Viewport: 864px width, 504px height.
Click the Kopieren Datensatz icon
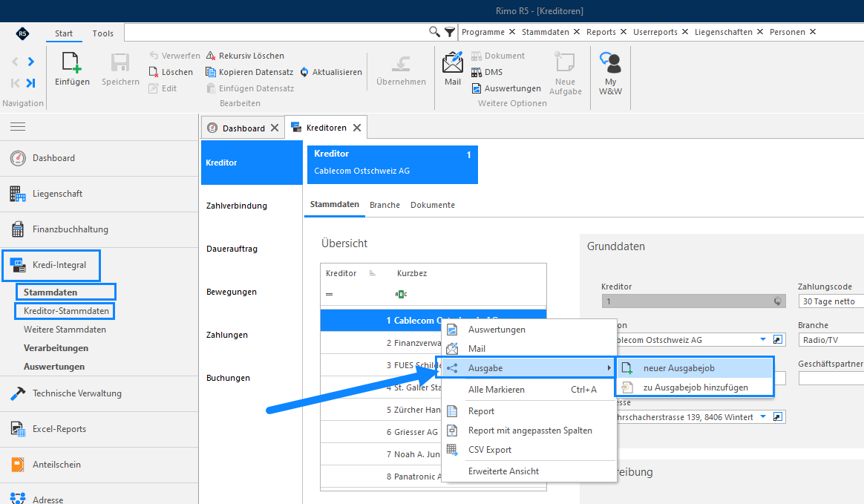[x=211, y=72]
